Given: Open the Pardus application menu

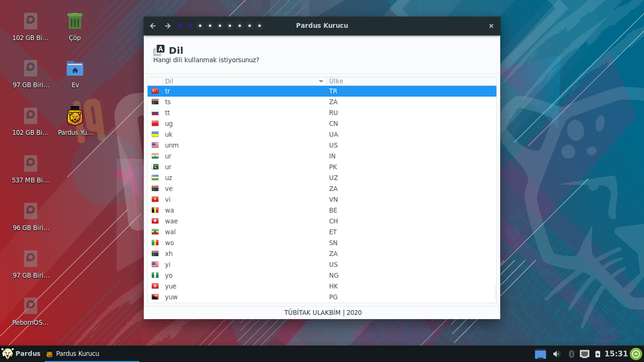Looking at the screenshot, I should (x=21, y=354).
